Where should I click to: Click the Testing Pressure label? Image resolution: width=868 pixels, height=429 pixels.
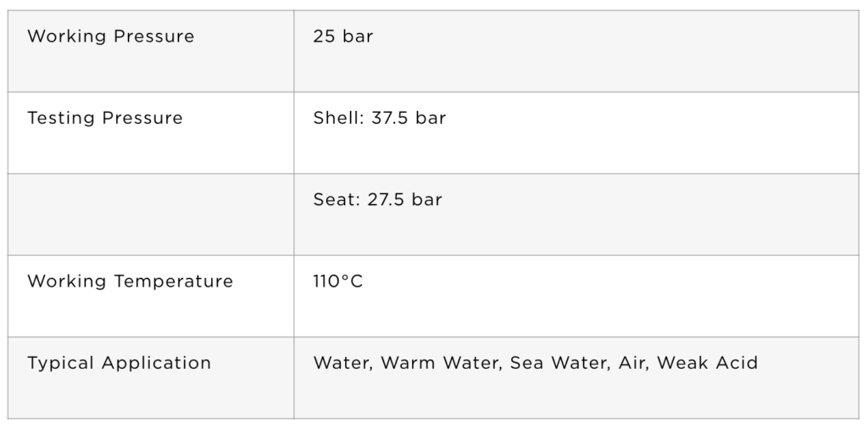pos(105,118)
